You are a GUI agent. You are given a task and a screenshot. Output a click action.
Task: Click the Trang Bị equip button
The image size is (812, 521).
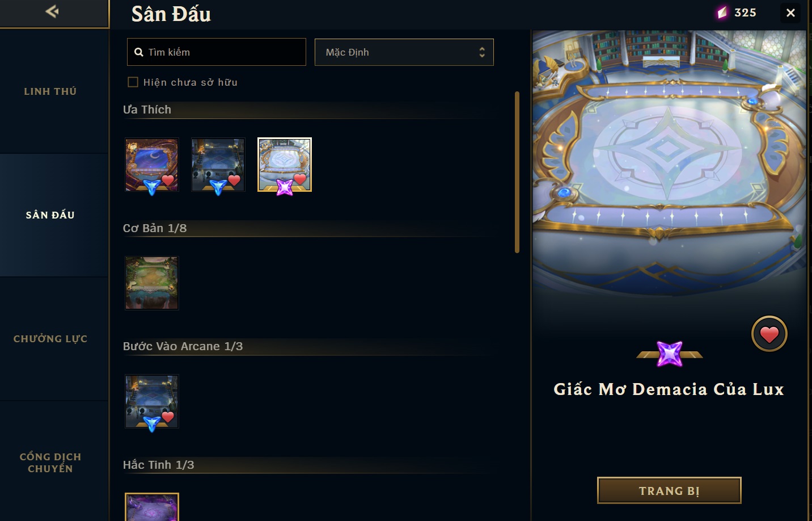coord(669,490)
